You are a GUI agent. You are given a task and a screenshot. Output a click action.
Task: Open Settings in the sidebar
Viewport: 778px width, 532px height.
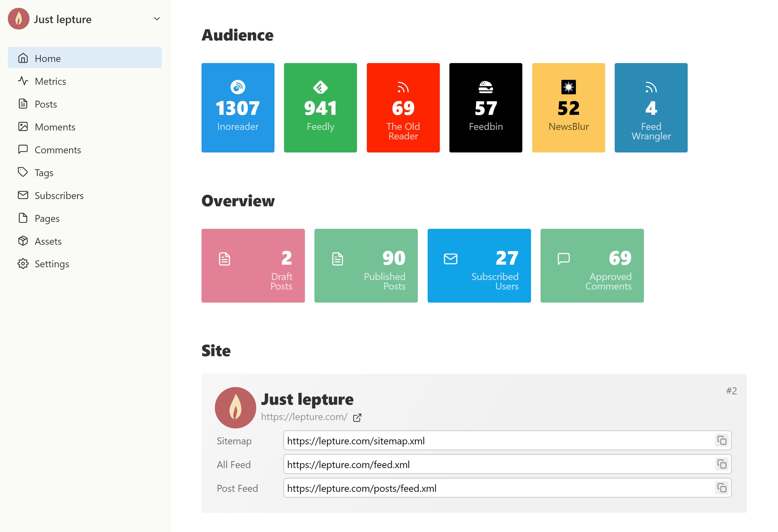85,264
